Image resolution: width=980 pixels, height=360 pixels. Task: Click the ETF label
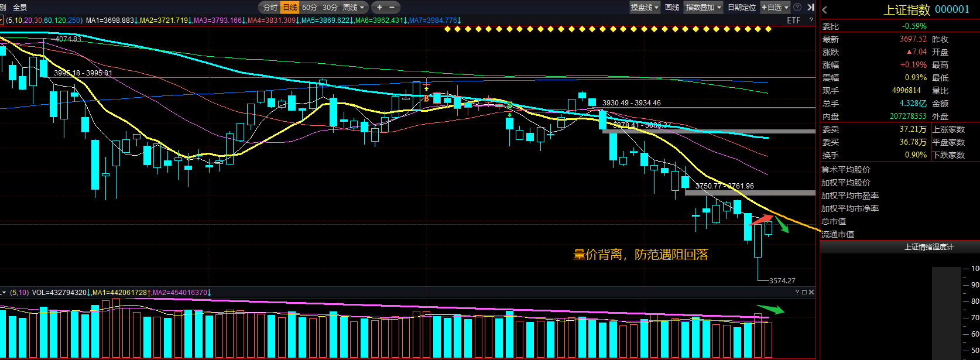tap(793, 20)
